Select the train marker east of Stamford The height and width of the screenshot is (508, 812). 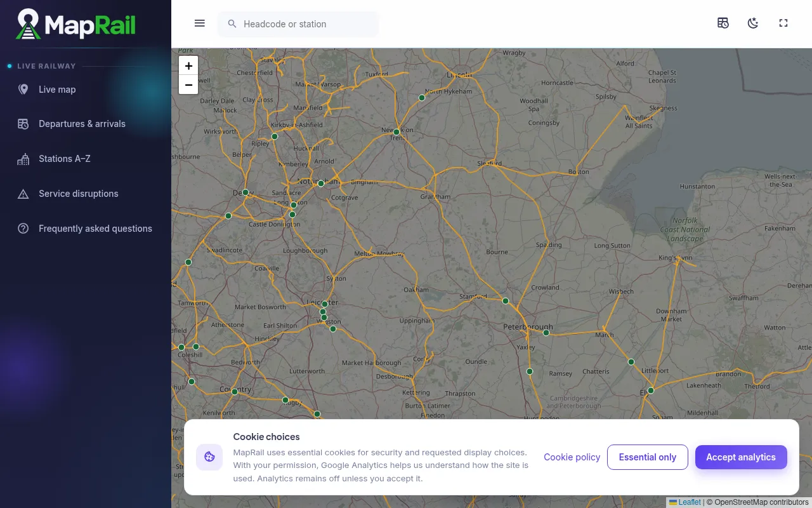coord(506,301)
